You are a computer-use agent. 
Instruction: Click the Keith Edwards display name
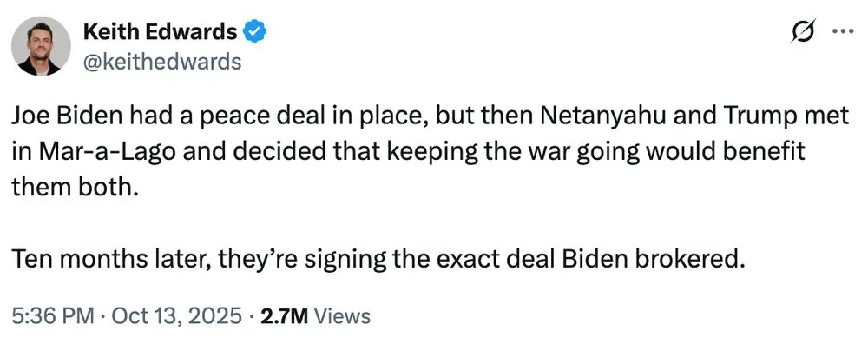[x=160, y=33]
